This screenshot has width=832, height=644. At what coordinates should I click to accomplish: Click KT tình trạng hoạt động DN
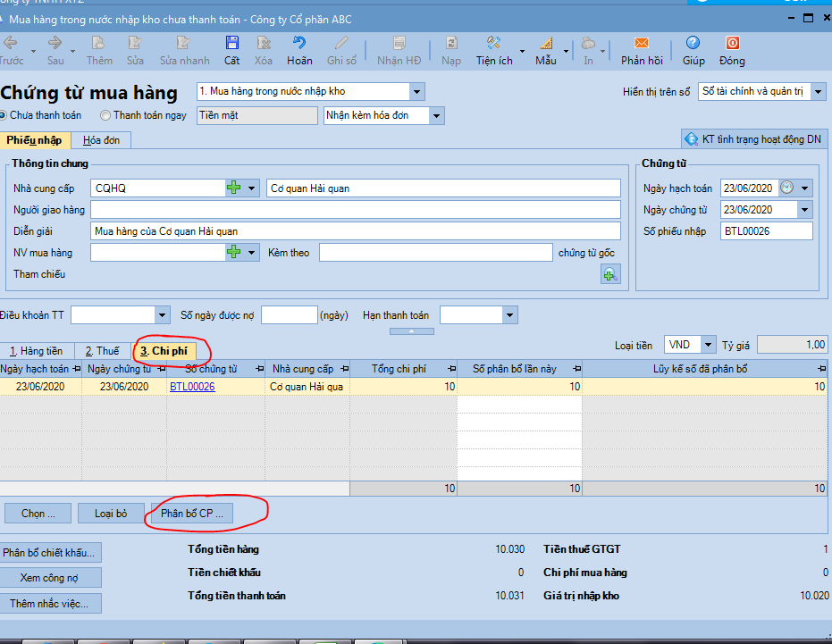[x=754, y=139]
